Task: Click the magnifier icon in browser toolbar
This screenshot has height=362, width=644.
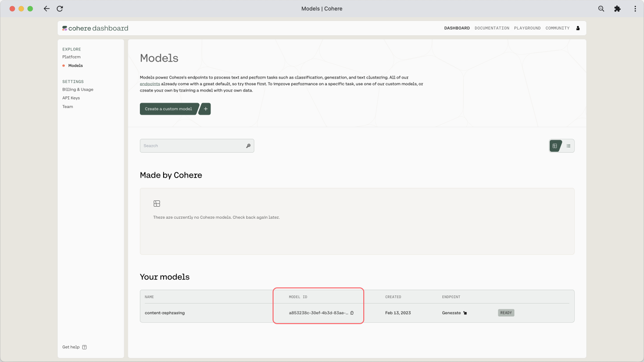Action: coord(601,8)
